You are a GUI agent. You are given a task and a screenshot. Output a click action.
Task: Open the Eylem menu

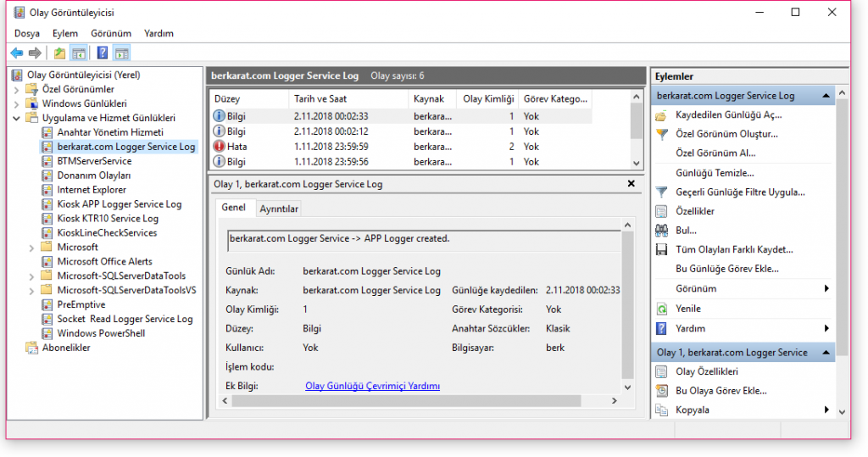(64, 33)
